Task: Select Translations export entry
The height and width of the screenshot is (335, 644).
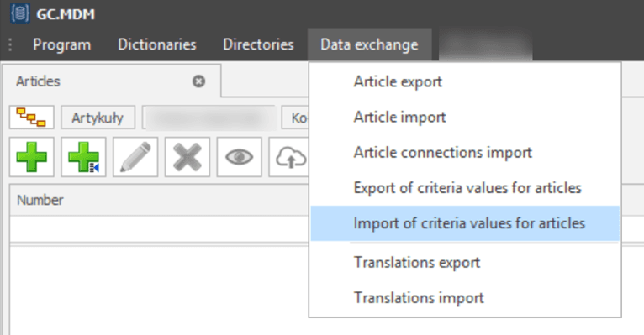Action: 465,263
